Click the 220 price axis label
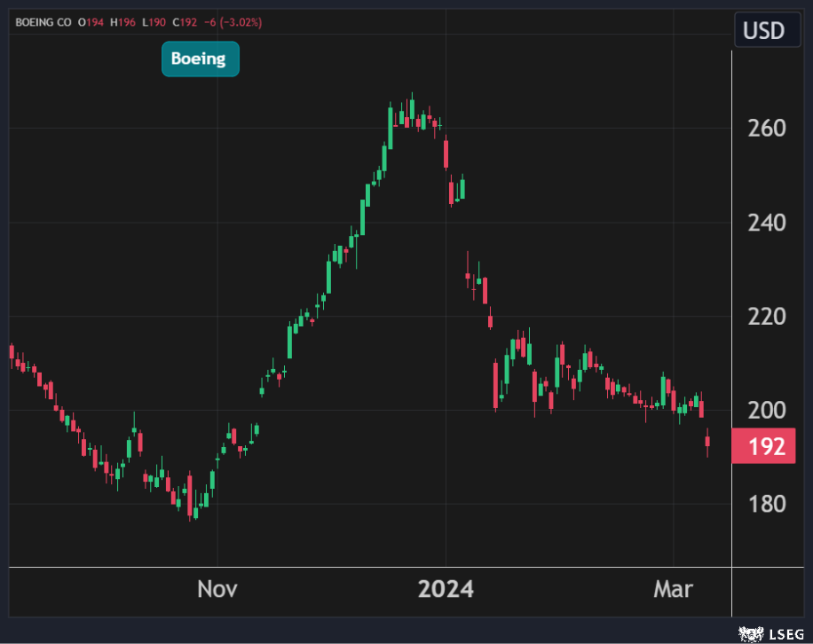Screen dimensions: 813x644 tap(767, 317)
